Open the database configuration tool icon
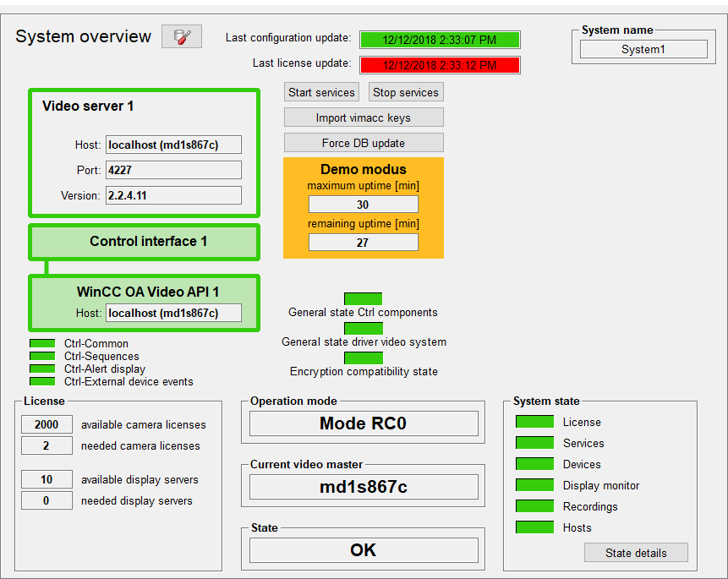This screenshot has width=728, height=579. pyautogui.click(x=181, y=36)
